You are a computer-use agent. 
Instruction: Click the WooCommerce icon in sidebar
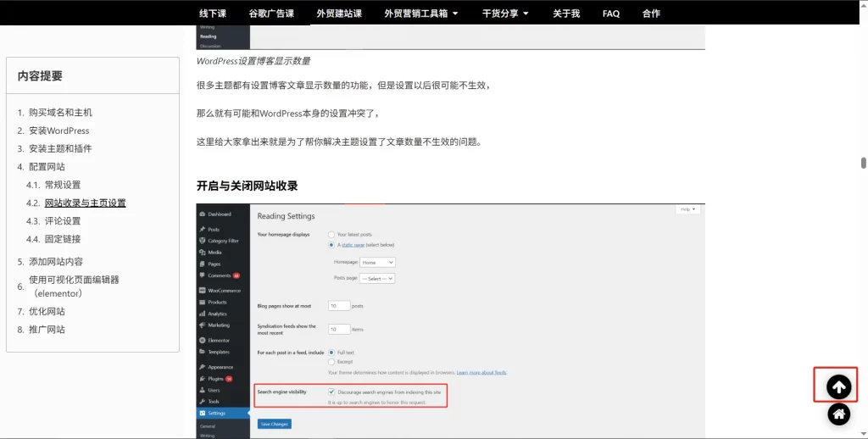pos(202,291)
